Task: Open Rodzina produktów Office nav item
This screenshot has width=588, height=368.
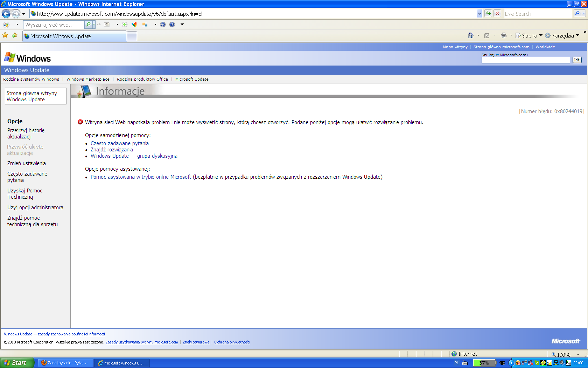Action: coord(142,79)
